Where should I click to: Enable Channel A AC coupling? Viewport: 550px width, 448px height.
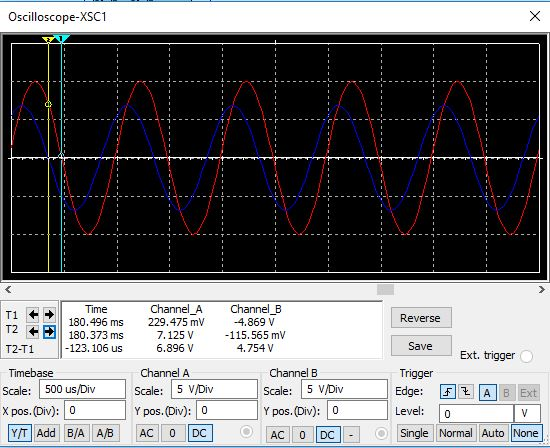[147, 433]
